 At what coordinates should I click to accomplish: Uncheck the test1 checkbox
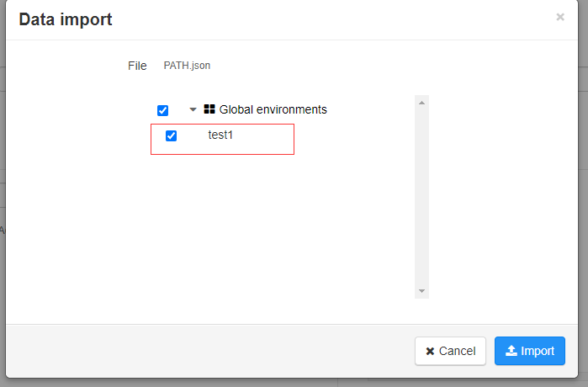tap(172, 136)
